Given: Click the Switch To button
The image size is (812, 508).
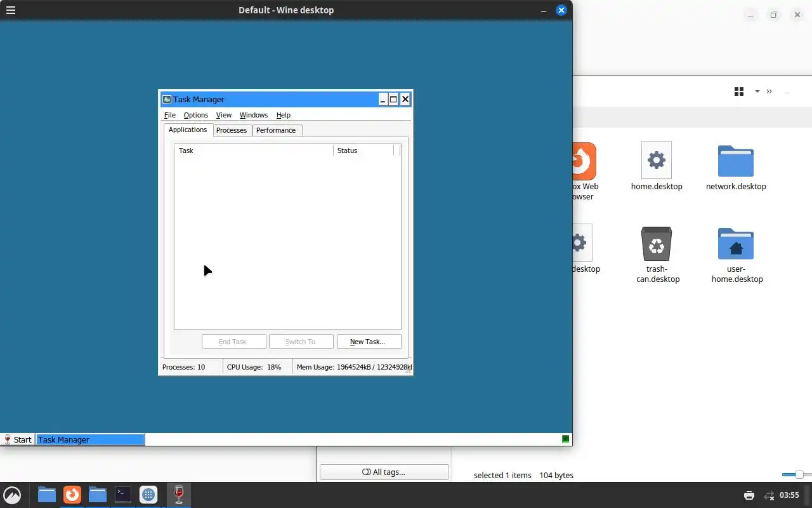Looking at the screenshot, I should [x=301, y=342].
